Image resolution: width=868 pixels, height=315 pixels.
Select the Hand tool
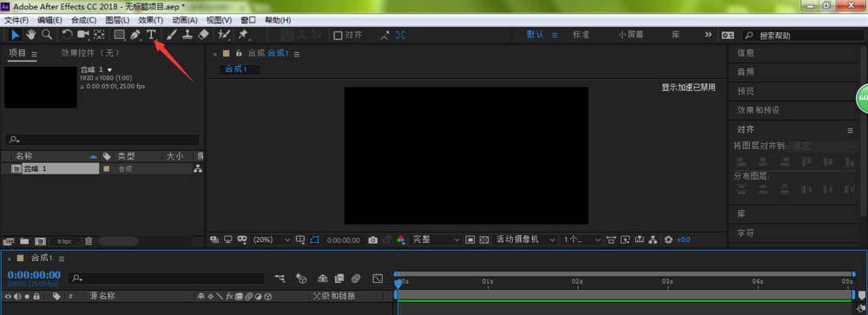click(x=31, y=35)
